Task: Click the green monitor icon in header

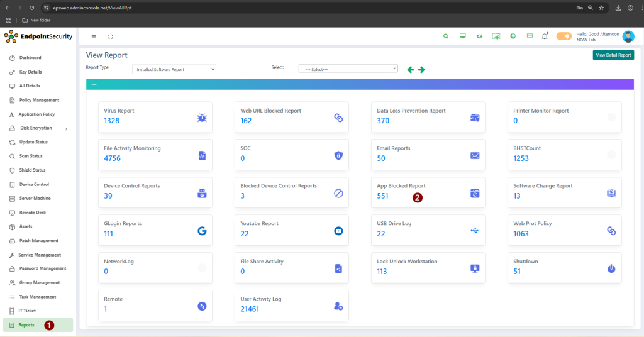Action: coord(463,36)
